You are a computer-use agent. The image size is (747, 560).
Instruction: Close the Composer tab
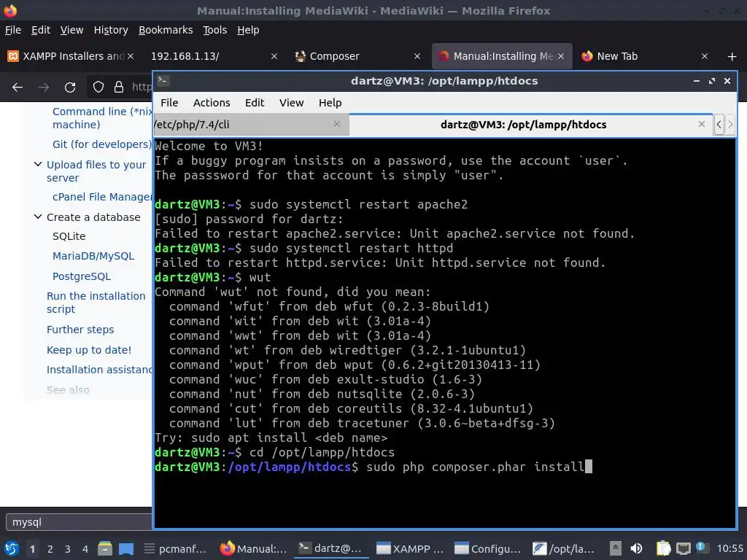click(417, 56)
